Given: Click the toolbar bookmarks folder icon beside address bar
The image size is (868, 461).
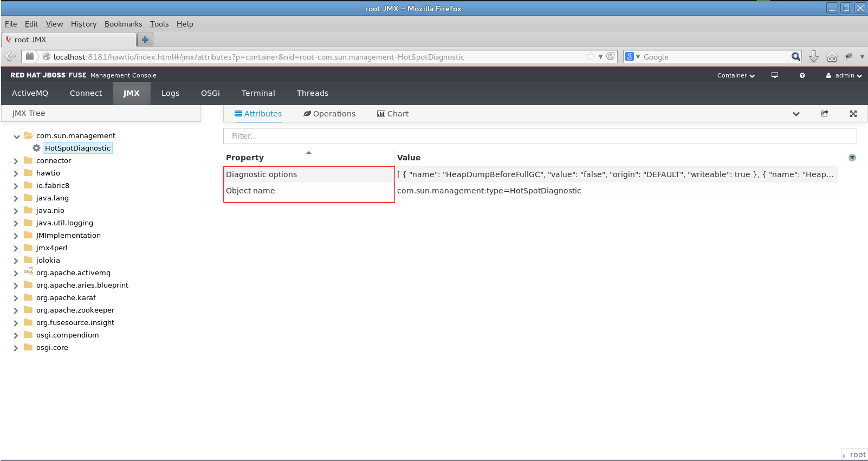Looking at the screenshot, I should tap(30, 56).
